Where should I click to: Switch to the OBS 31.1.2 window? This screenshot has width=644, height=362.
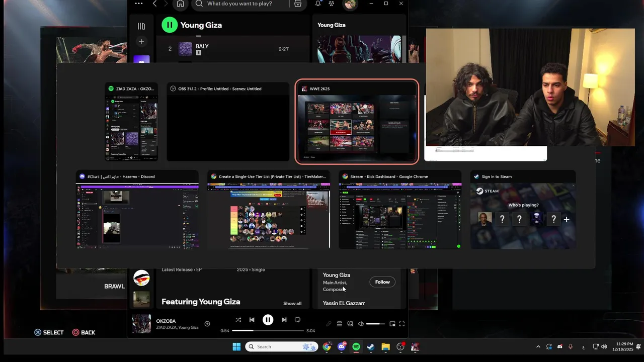(228, 122)
